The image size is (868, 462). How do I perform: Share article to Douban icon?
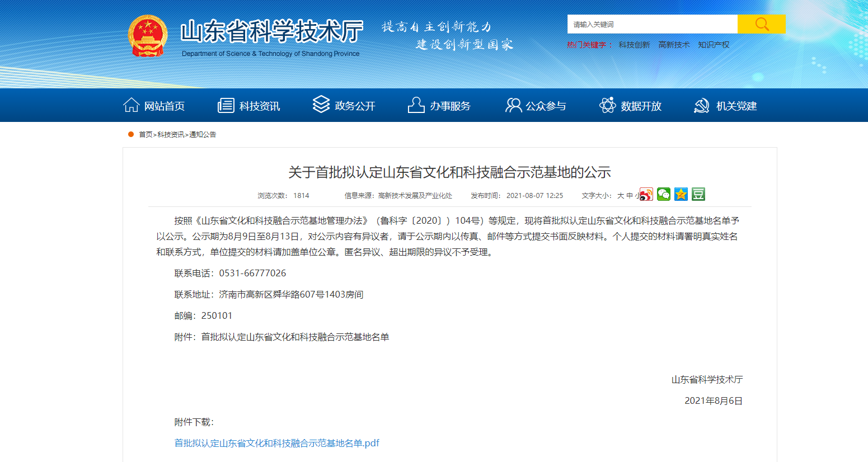tap(698, 194)
